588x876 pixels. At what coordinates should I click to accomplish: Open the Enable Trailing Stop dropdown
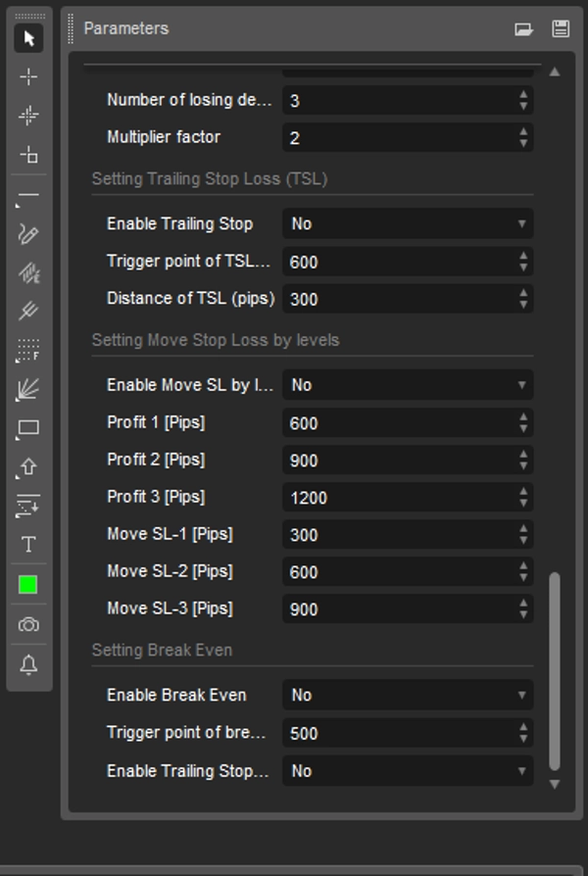(x=408, y=224)
